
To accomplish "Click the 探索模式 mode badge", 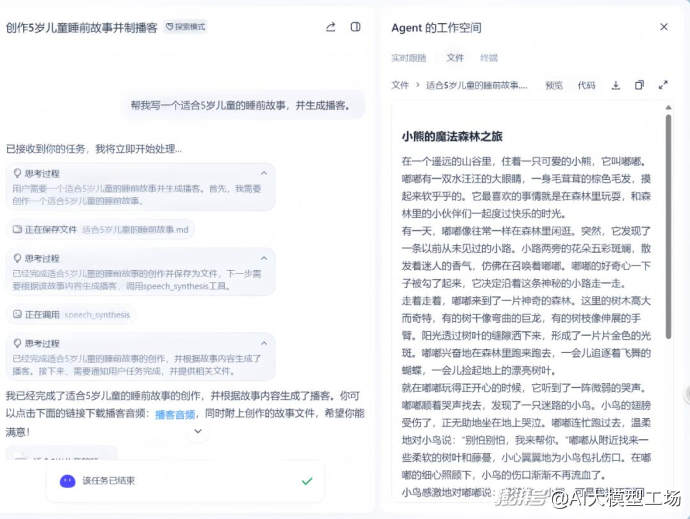I will coord(185,27).
